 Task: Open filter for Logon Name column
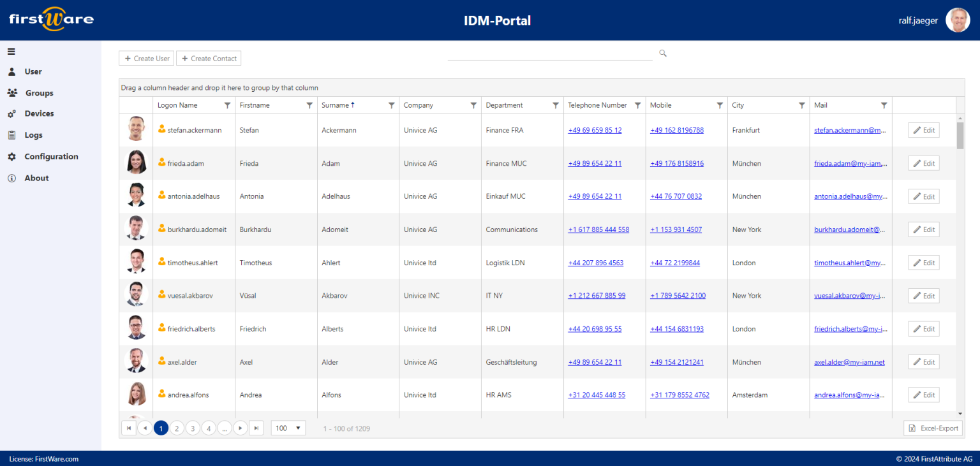[227, 105]
